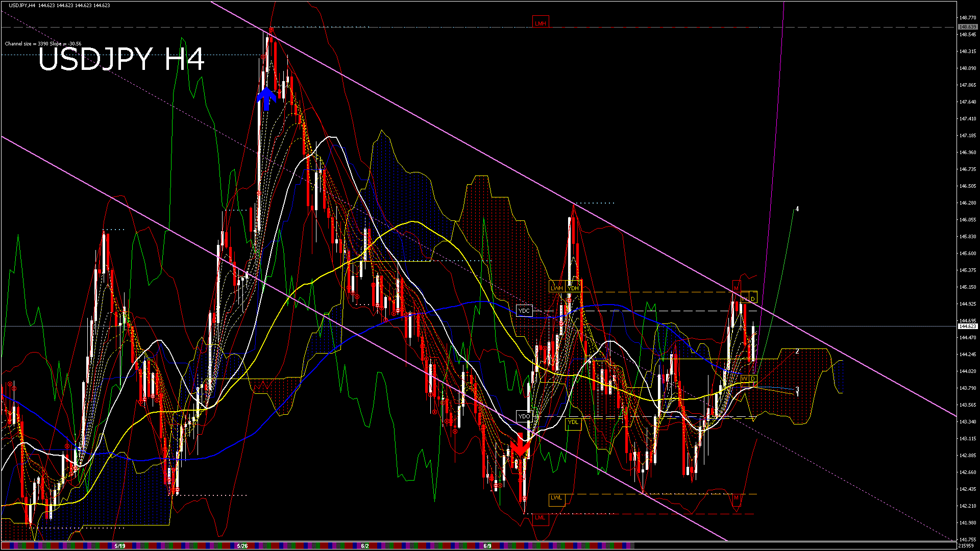Click the 143.340 price axis value
The width and height of the screenshot is (980, 551).
point(968,422)
